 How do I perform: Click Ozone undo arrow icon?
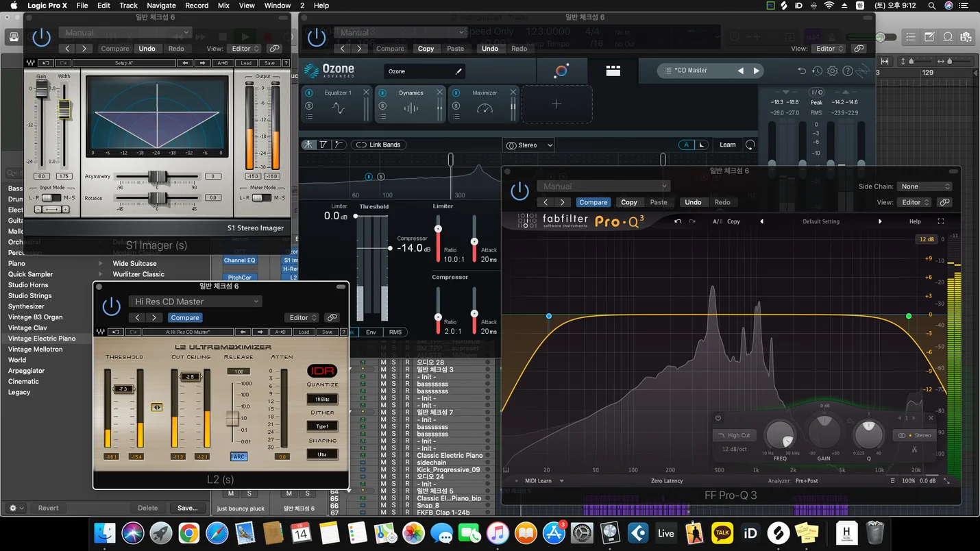click(x=802, y=71)
